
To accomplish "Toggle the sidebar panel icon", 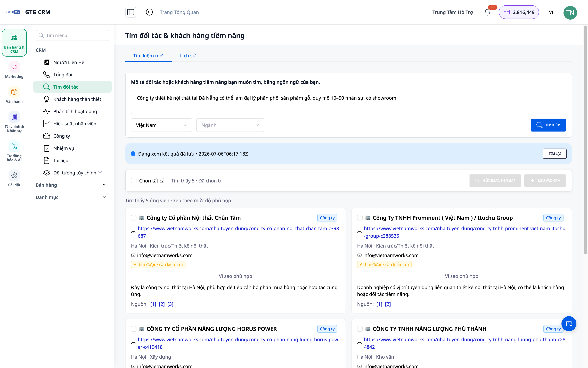I will click(130, 12).
